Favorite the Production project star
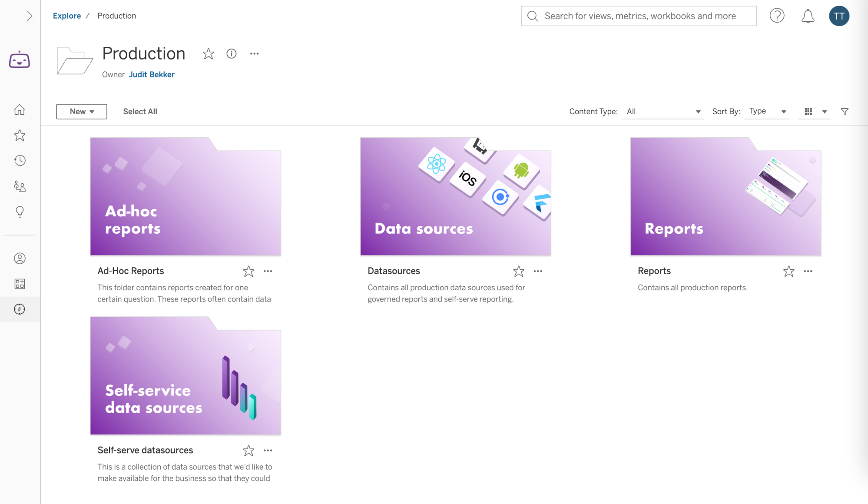868x504 pixels. [209, 54]
